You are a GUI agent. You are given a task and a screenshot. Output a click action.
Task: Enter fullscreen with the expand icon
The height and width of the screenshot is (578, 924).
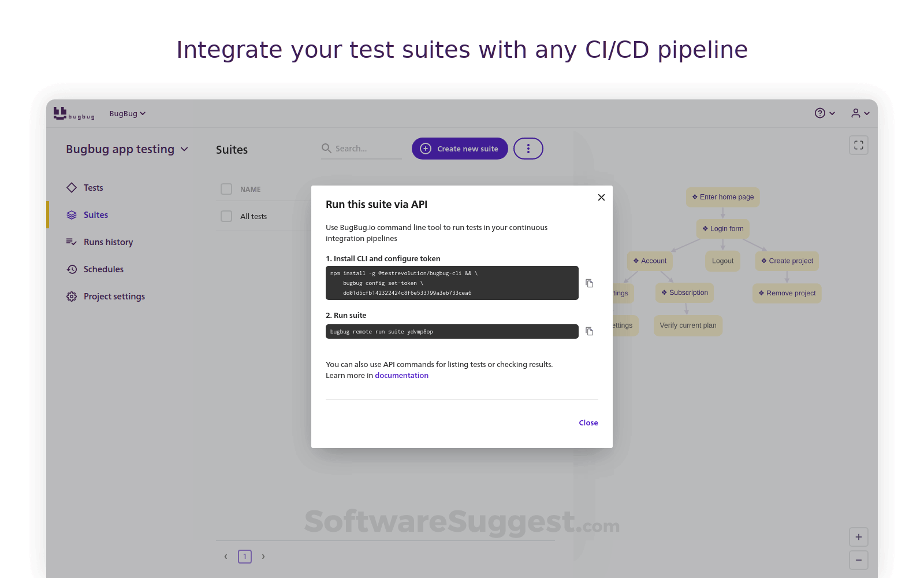[x=858, y=145]
